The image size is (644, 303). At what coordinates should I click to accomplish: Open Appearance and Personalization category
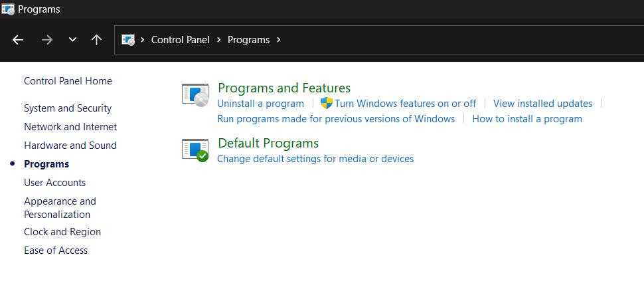click(60, 207)
